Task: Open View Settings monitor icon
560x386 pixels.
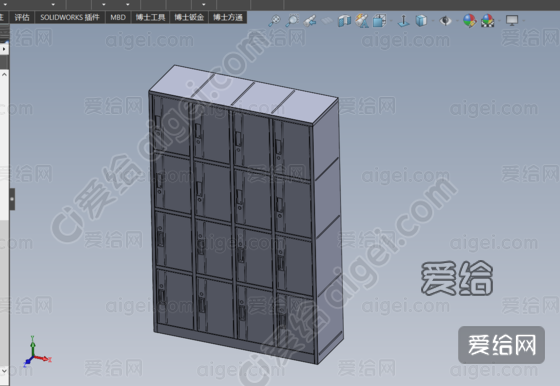Action: pos(512,20)
